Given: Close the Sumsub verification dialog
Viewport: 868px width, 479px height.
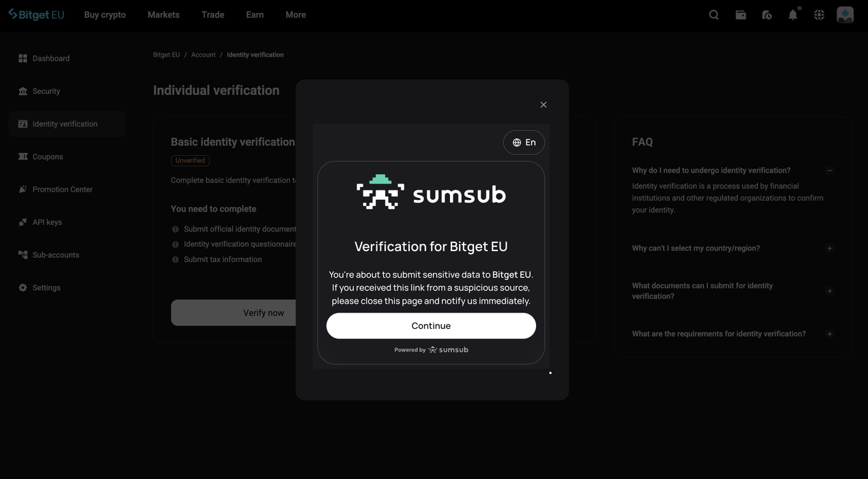Looking at the screenshot, I should 544,104.
